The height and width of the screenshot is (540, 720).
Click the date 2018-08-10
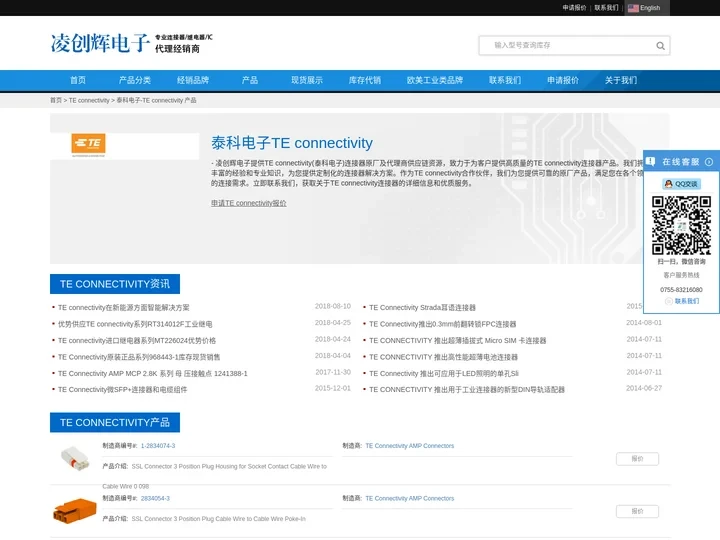pyautogui.click(x=333, y=306)
